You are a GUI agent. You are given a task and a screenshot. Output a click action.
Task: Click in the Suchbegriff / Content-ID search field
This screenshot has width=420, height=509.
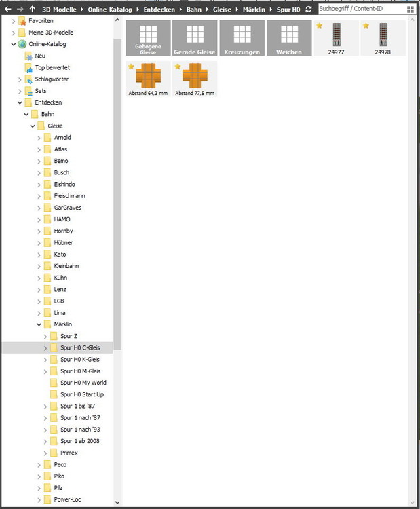click(x=362, y=9)
